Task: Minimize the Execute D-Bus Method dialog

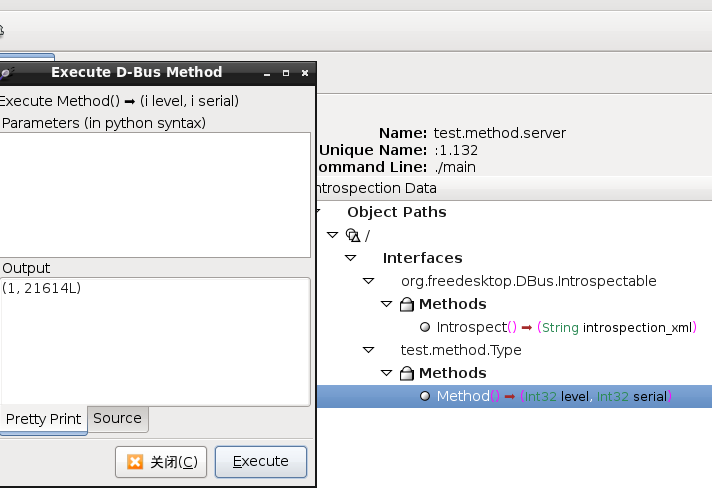Action: click(267, 74)
